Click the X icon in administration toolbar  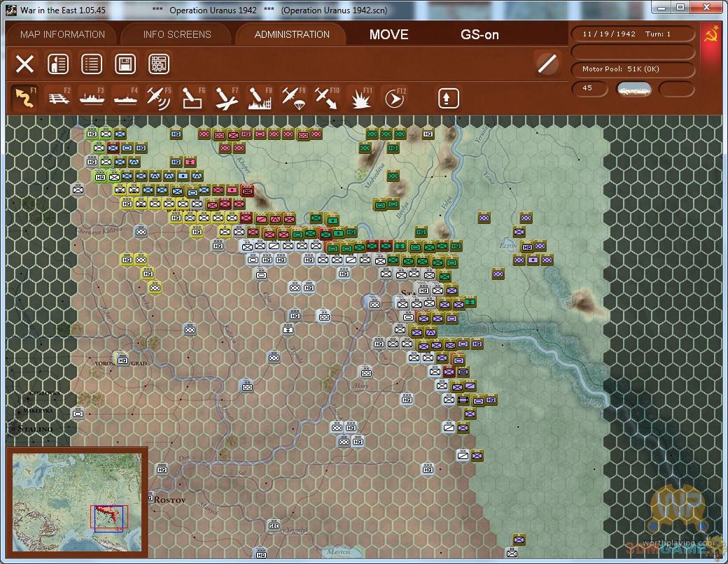pyautogui.click(x=24, y=64)
